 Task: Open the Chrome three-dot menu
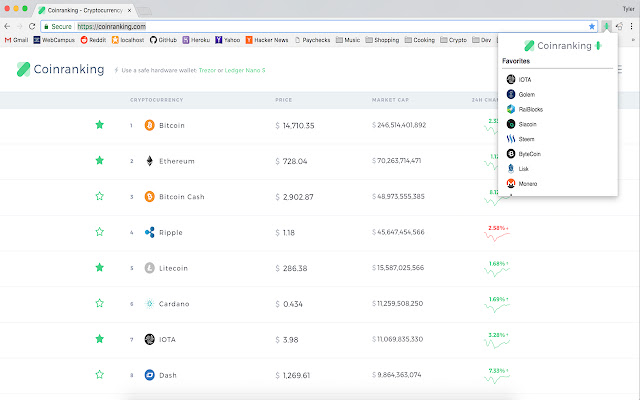point(631,27)
